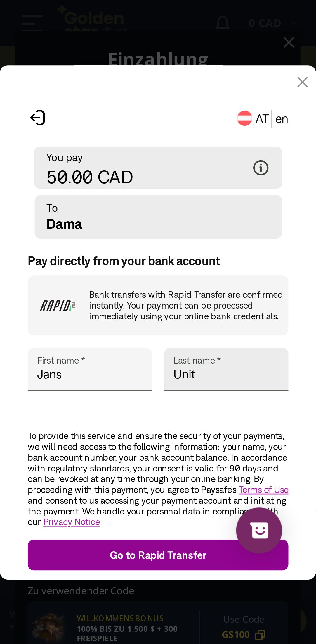The height and width of the screenshot is (644, 316).
Task: Close the Einzahlung deposit window
Action: (289, 42)
